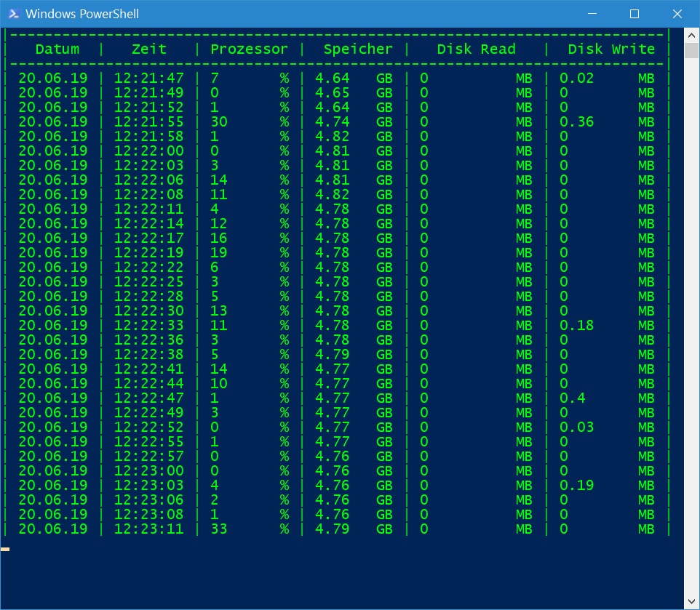
Task: Click the time value 12:22:33
Action: (x=148, y=325)
